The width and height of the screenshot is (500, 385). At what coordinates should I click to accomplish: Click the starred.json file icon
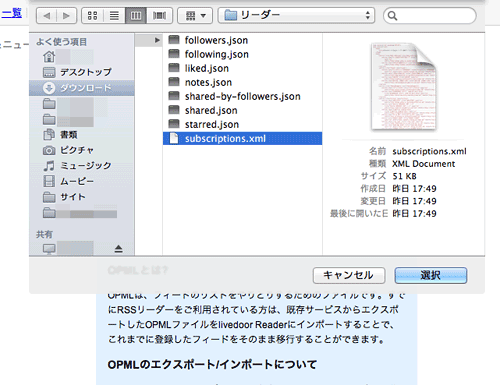174,124
